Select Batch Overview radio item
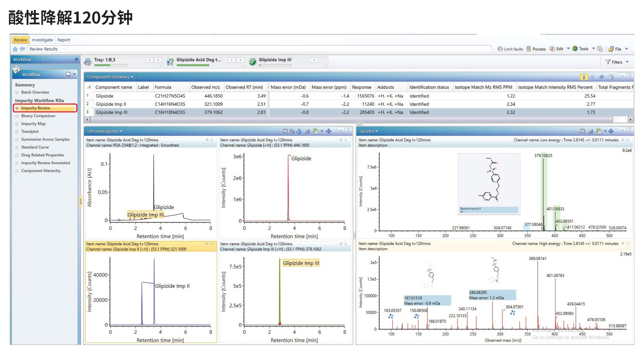The height and width of the screenshot is (357, 644). coord(35,92)
